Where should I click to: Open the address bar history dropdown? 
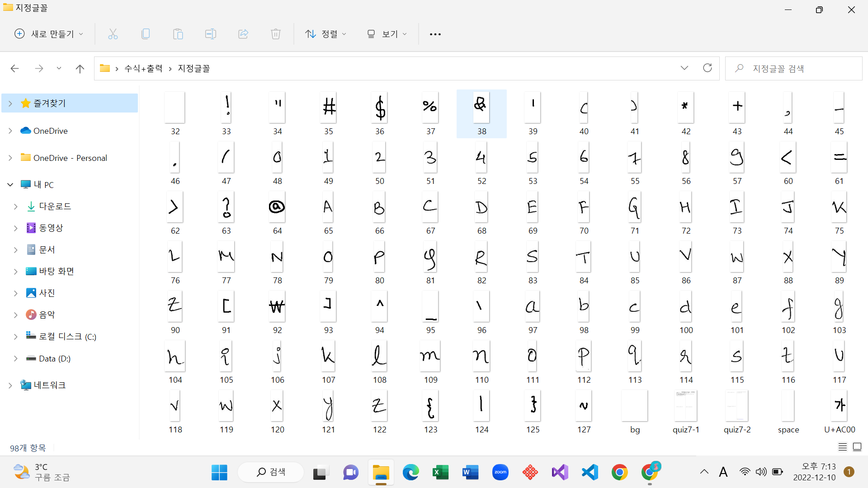pos(684,68)
